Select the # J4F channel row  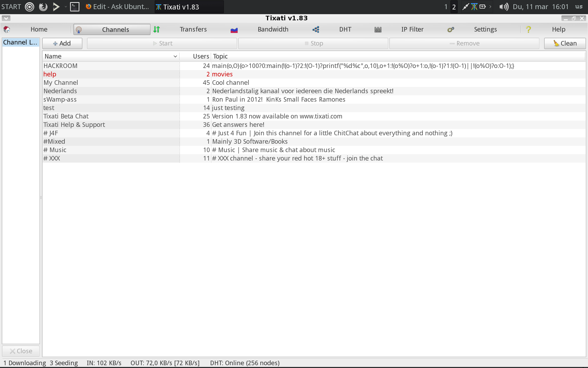(x=314, y=133)
